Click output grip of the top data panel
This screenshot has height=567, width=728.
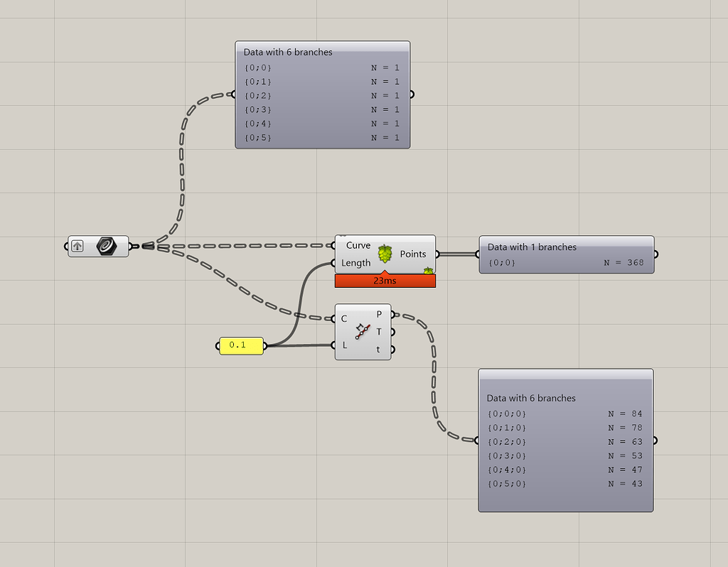point(412,94)
